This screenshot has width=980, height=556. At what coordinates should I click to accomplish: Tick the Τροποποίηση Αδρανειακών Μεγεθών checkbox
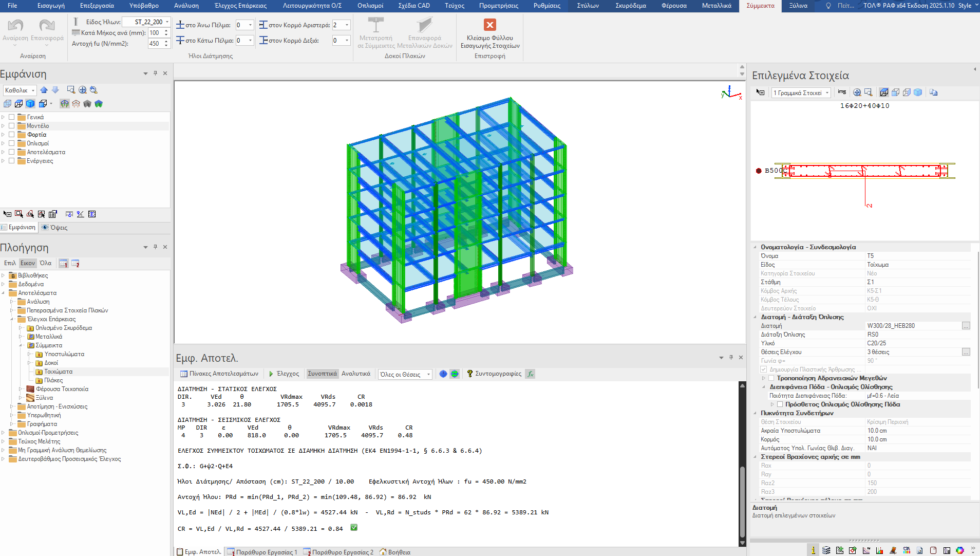(x=771, y=378)
